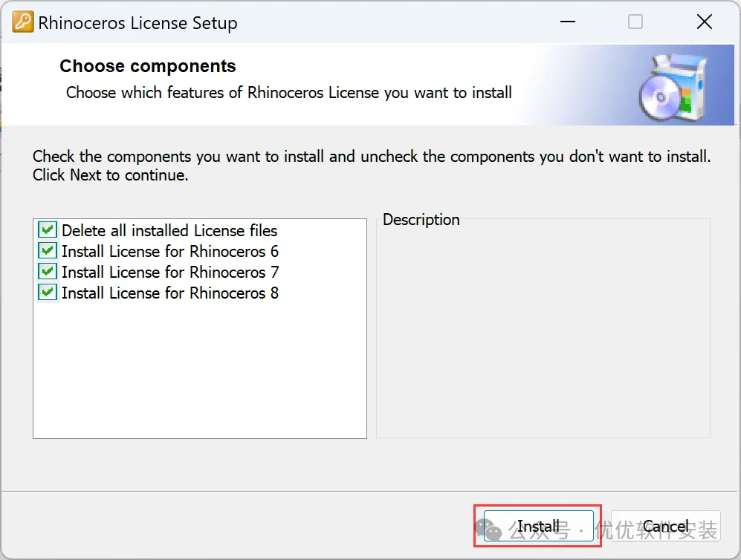Uncheck the Rhinoceros 6 license checkbox
This screenshot has width=741, height=560.
48,251
